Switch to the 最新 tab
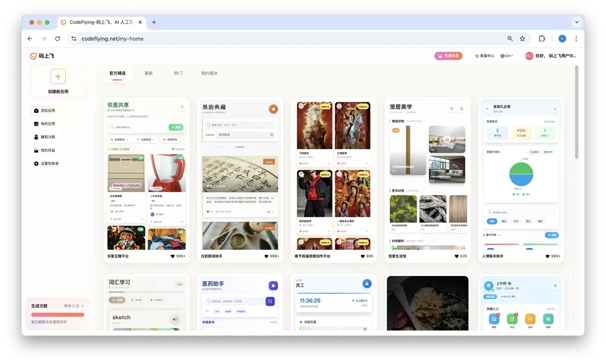Screen dimensions: 606x364 [x=149, y=73]
